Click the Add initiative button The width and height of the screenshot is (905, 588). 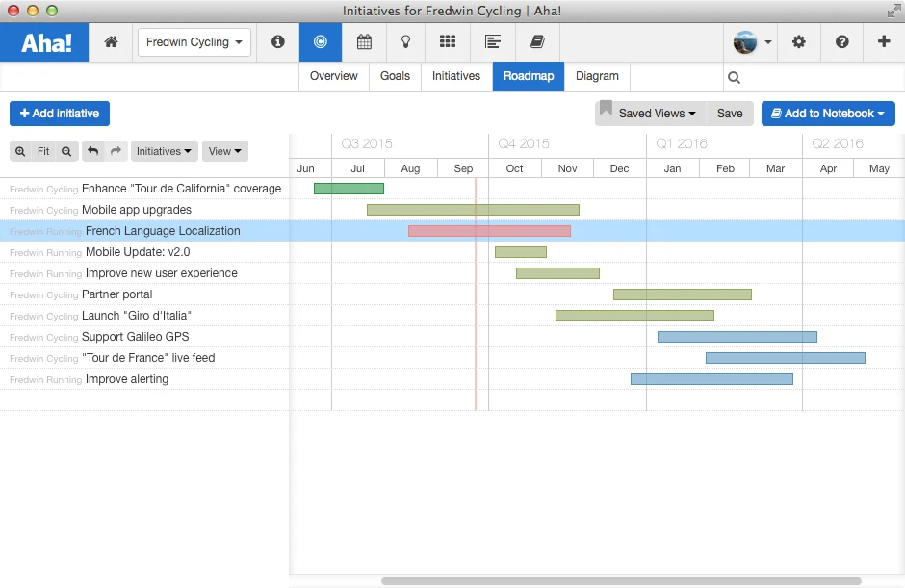pyautogui.click(x=60, y=114)
